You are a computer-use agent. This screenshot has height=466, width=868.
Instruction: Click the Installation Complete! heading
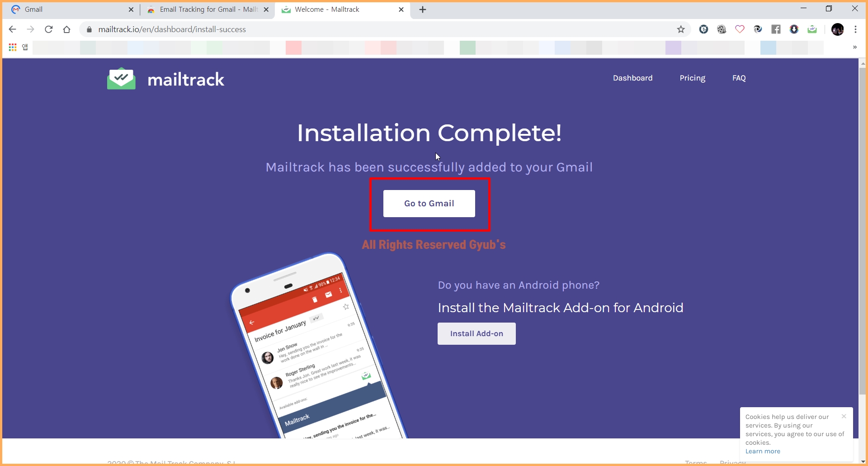(429, 133)
